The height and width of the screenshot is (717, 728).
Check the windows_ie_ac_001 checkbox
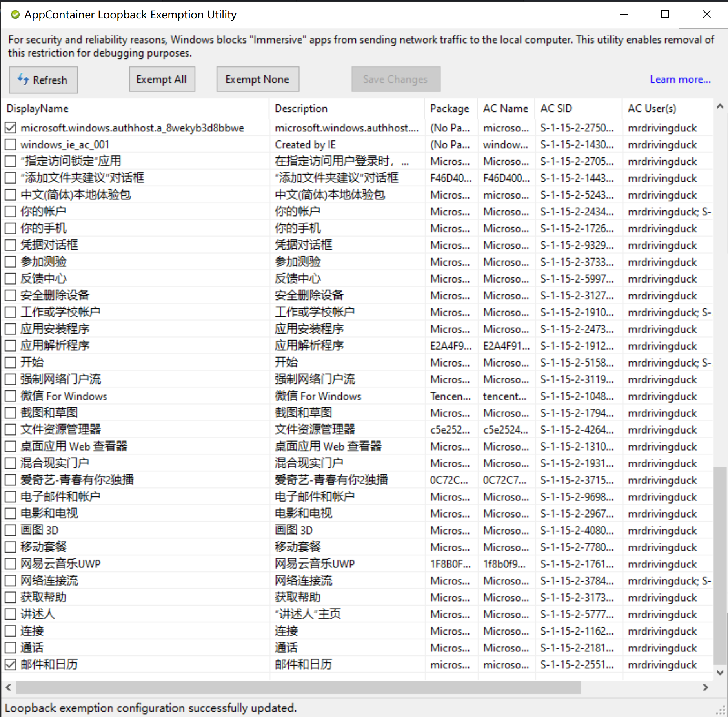click(x=11, y=145)
